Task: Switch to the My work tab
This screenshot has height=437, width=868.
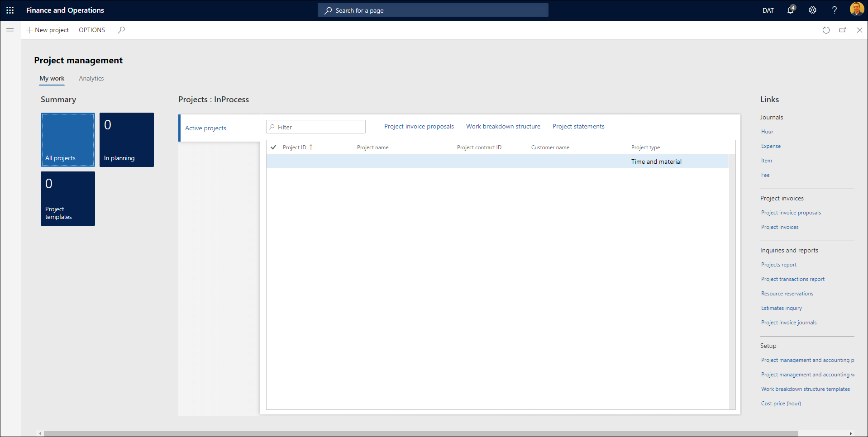Action: point(52,78)
